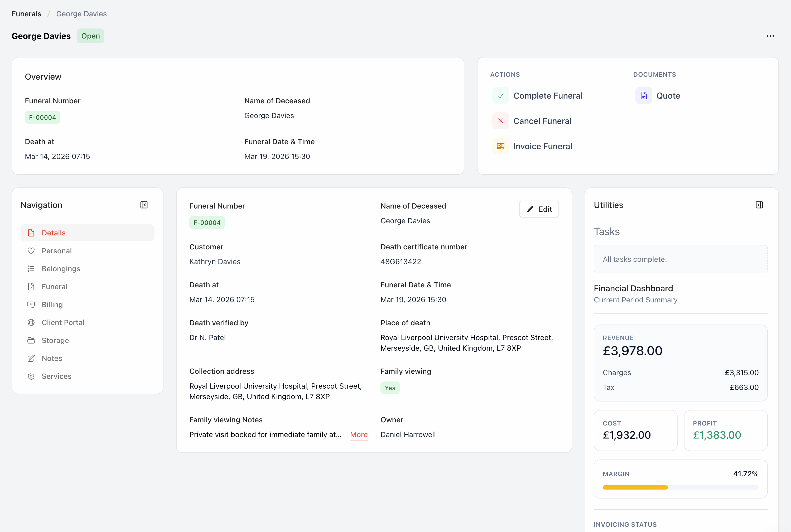Select the pencil icon beside Notes
This screenshot has width=791, height=532.
[x=31, y=358]
